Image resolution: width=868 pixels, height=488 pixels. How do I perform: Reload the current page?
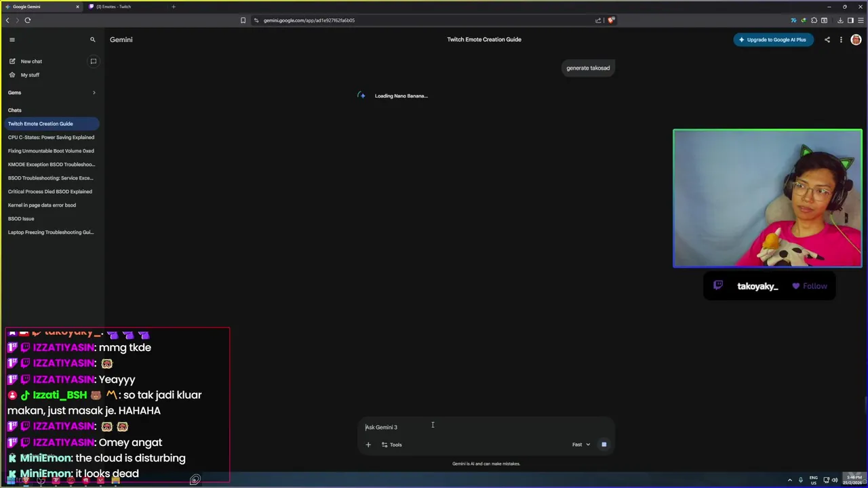[28, 20]
